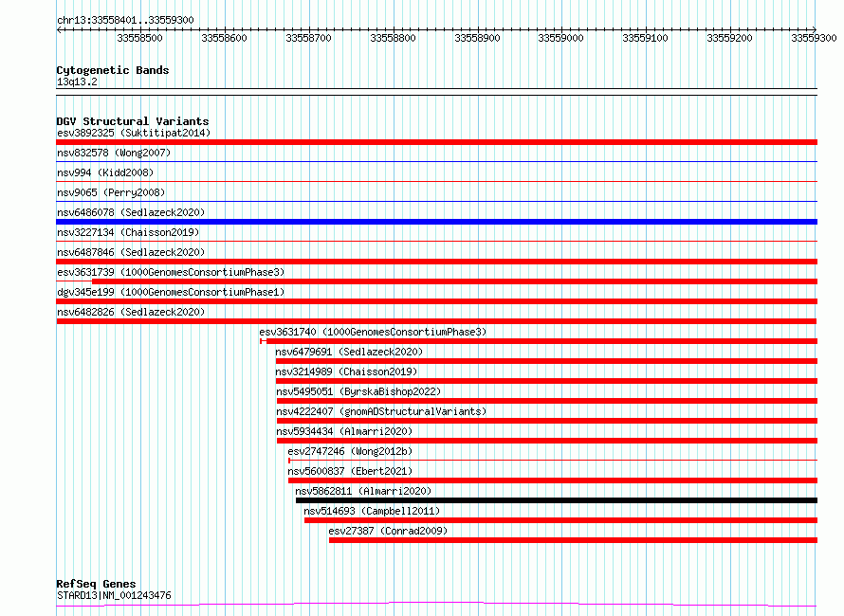Click ruler position 33559000
Image resolution: width=844 pixels, height=616 pixels.
(x=560, y=38)
